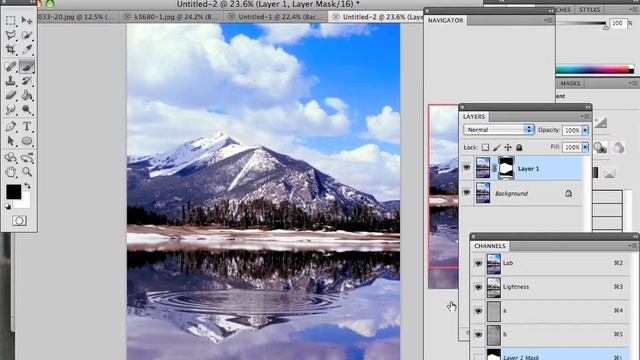Open the layer Fill slider arrow

tap(585, 147)
